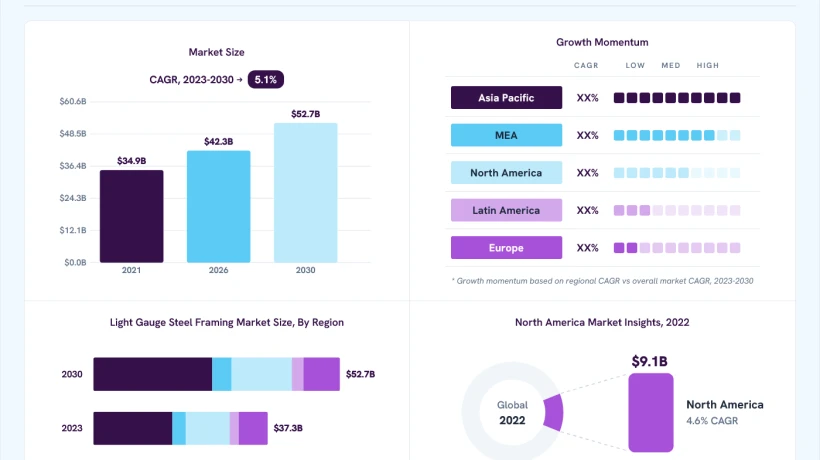Click the Market Size heading
The width and height of the screenshot is (820, 460).
coord(217,52)
